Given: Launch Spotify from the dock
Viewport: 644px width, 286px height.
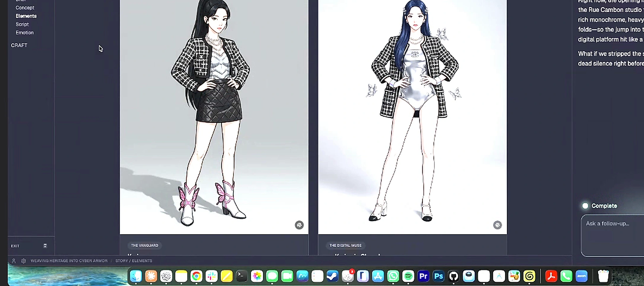Looking at the screenshot, I should point(408,276).
